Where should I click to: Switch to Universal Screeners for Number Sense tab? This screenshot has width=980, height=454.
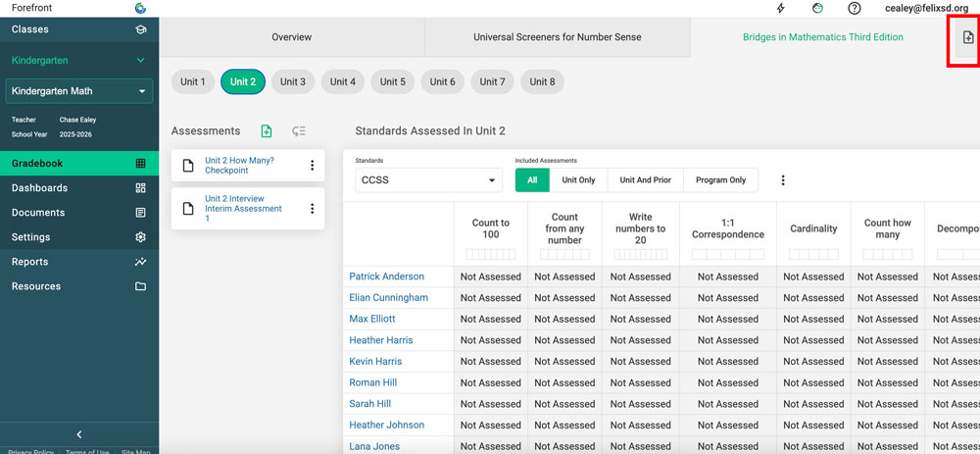[x=558, y=37]
